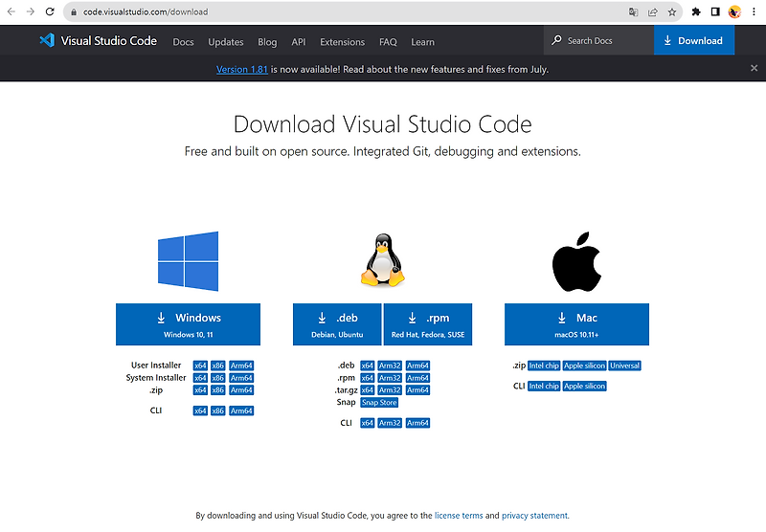Bookmark page with the star icon

672,12
